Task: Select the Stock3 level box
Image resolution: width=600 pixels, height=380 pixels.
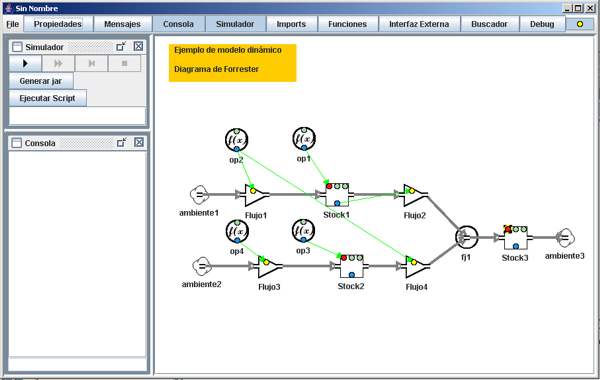Action: click(x=515, y=238)
